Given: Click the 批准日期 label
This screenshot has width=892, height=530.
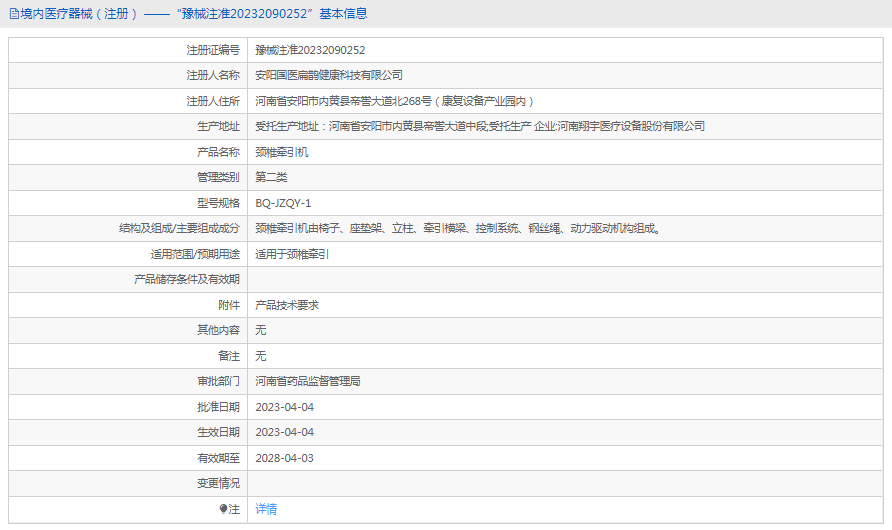Looking at the screenshot, I should tap(218, 407).
